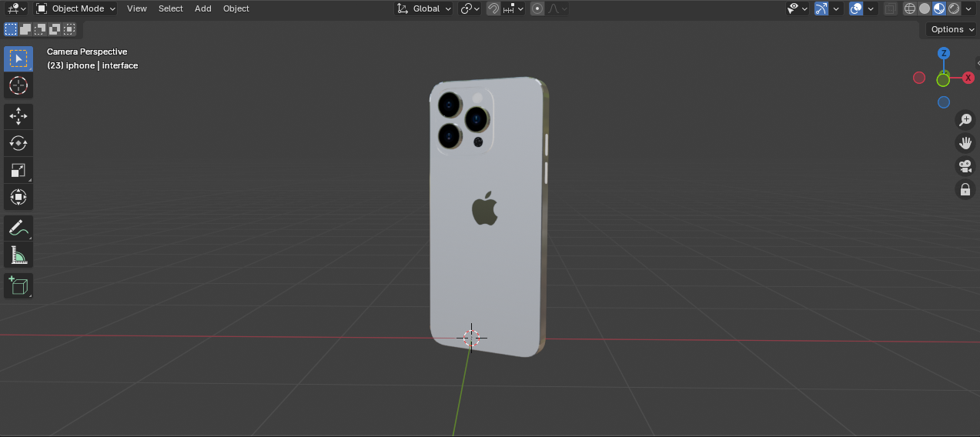Open the transform pivot point dropdown
This screenshot has width=980, height=437.
point(470,8)
